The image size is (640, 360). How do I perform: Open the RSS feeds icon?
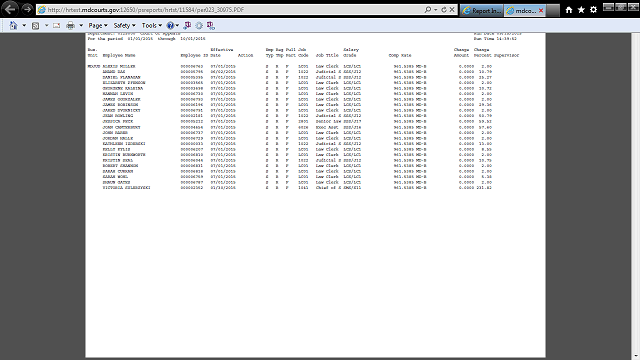36,25
